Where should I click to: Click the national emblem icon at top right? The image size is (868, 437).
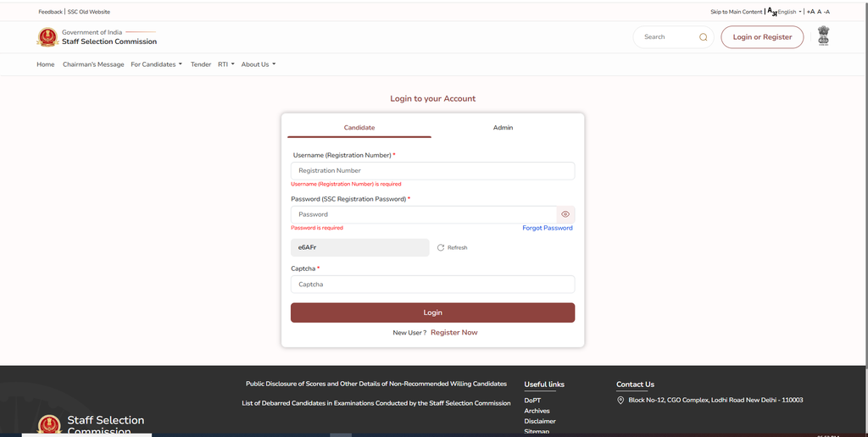click(823, 36)
